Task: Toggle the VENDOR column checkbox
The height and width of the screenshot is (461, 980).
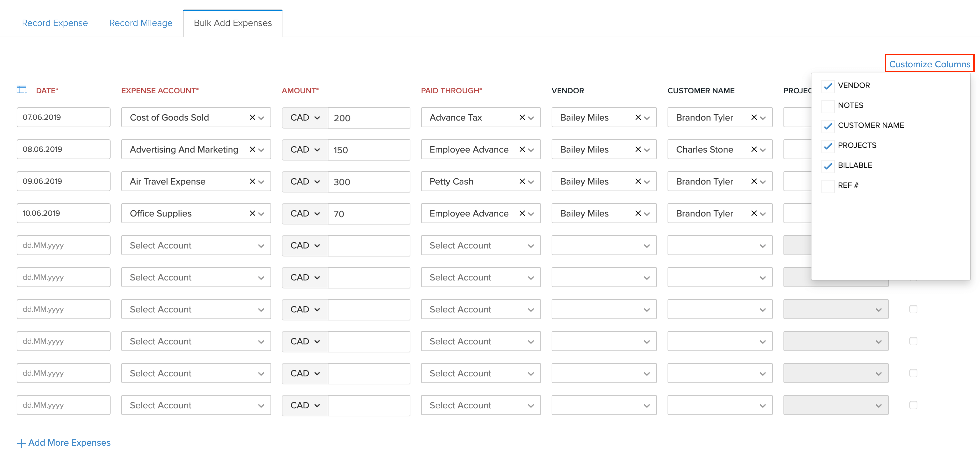Action: pos(827,86)
